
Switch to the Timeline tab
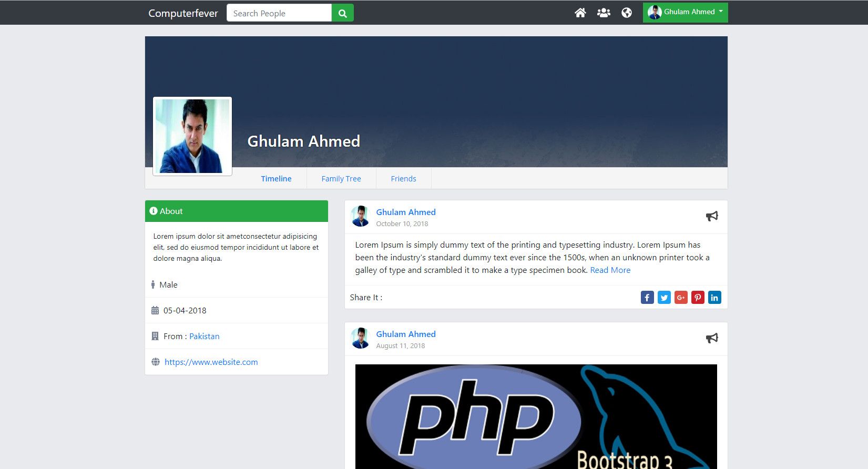click(x=276, y=179)
